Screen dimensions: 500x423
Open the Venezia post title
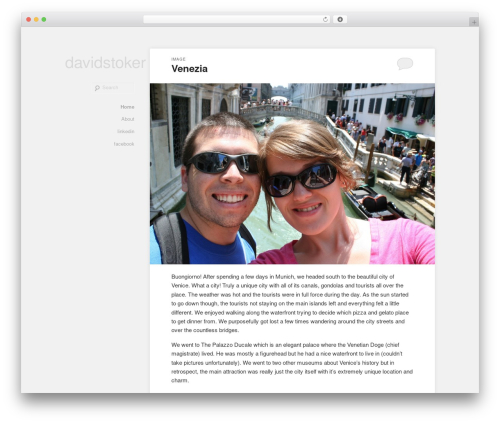coord(189,69)
